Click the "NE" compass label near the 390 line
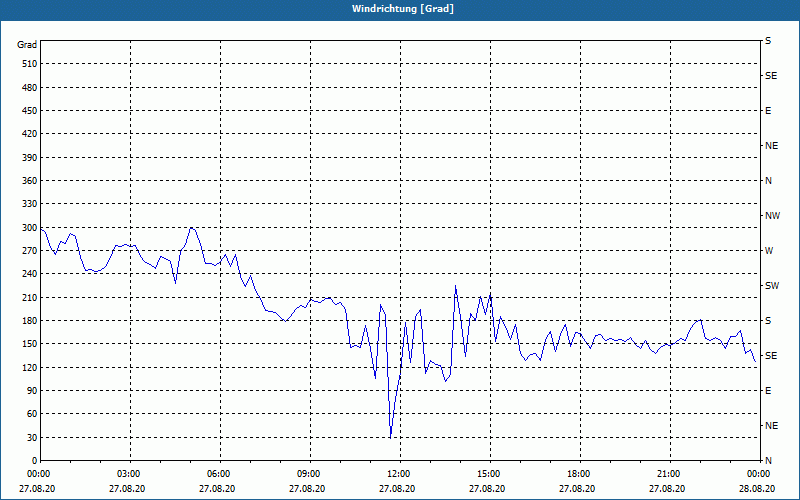This screenshot has width=800, height=500. pyautogui.click(x=771, y=146)
